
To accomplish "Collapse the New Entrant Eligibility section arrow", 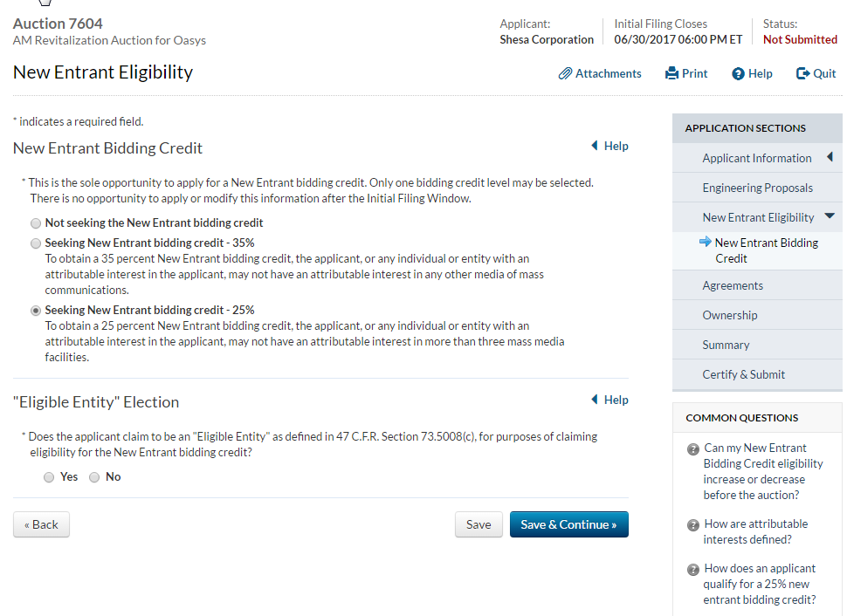I will pyautogui.click(x=829, y=216).
